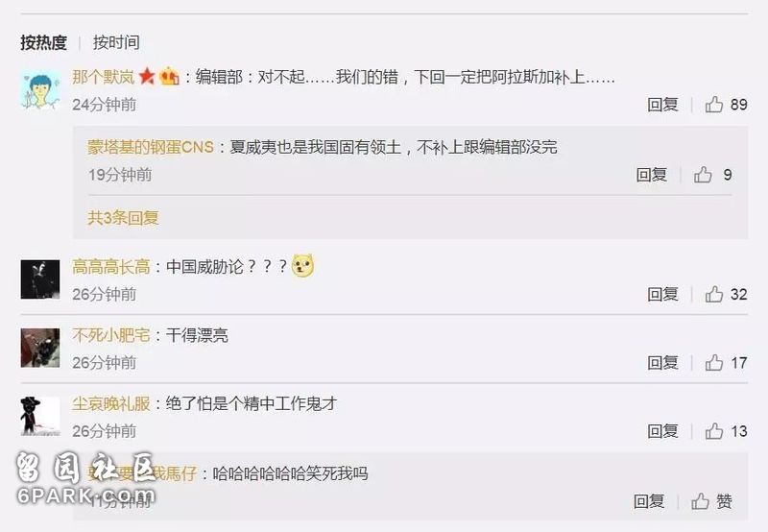
Task: Open the avatar of 尘哀晚礼服
Action: coord(40,417)
